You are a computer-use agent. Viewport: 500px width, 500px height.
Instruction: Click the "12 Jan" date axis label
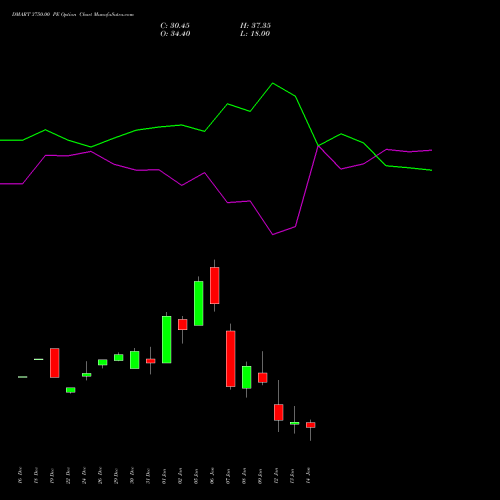pyautogui.click(x=276, y=476)
